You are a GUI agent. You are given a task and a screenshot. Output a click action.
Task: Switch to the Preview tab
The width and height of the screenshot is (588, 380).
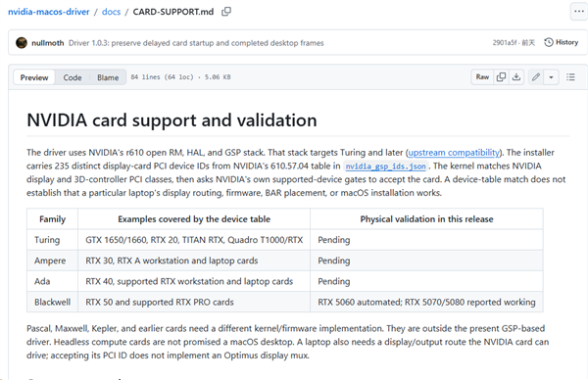(x=34, y=77)
